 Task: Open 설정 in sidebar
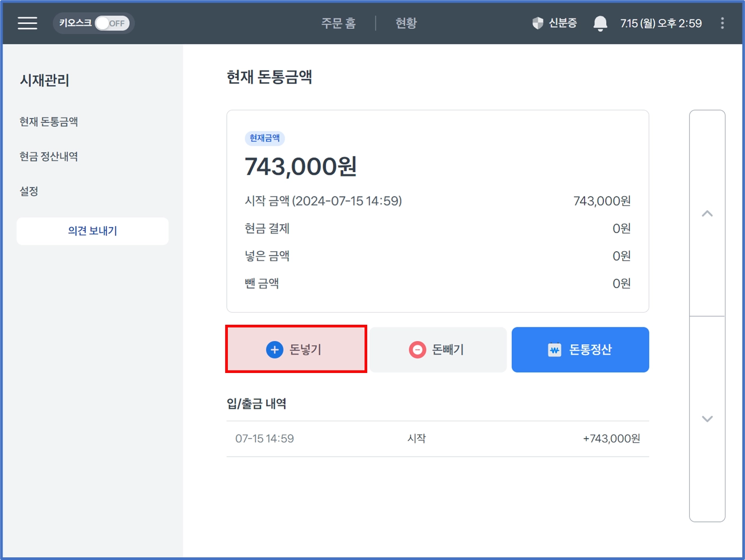click(29, 191)
